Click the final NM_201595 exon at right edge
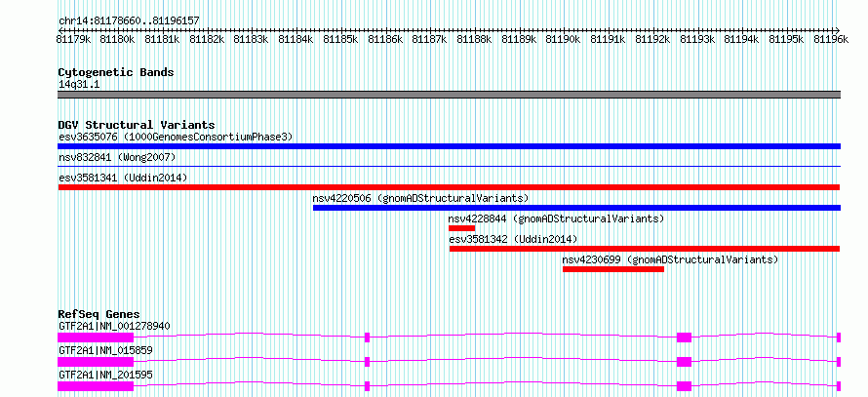Viewport: 868px width, 397px height. tap(839, 386)
